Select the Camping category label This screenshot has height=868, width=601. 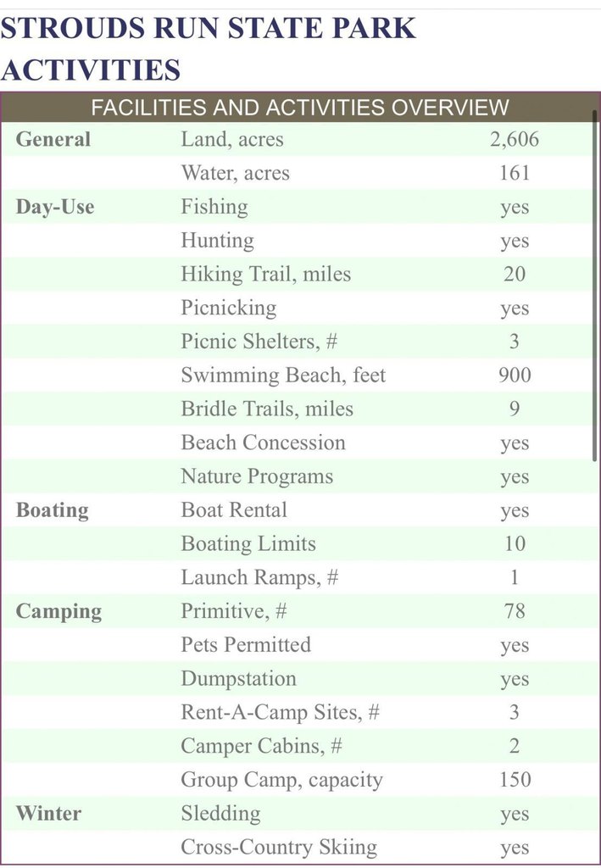(58, 611)
